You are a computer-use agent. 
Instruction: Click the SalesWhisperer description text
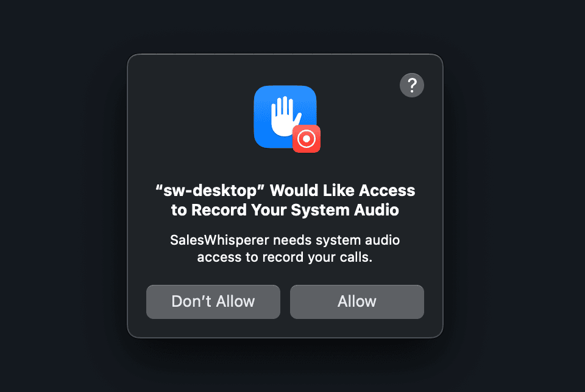coord(285,248)
